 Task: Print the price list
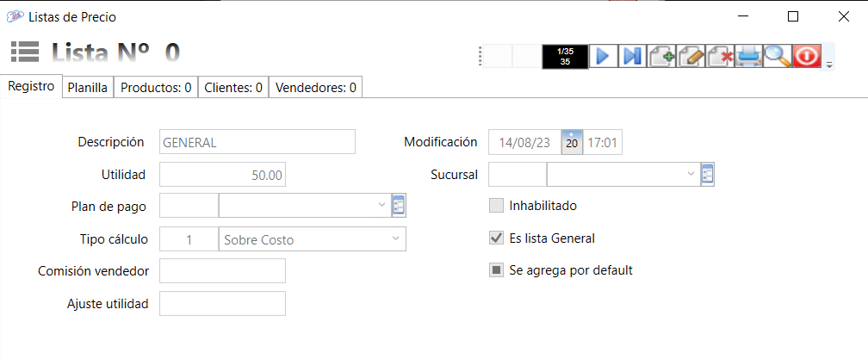[x=748, y=56]
